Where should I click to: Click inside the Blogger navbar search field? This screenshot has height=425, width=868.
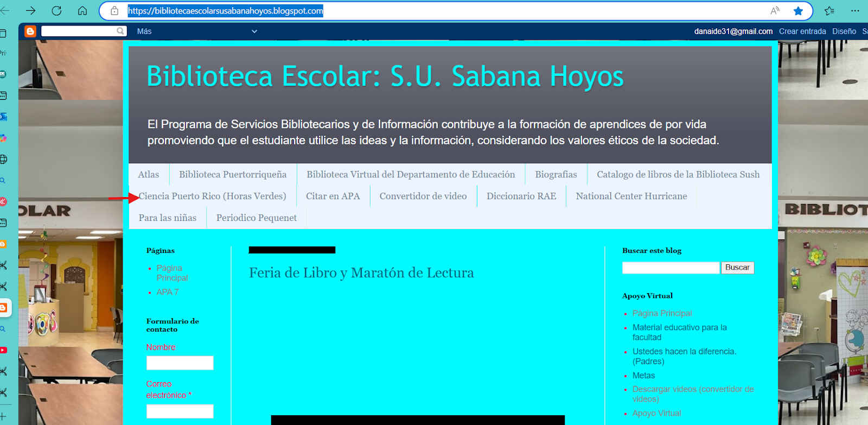(79, 31)
